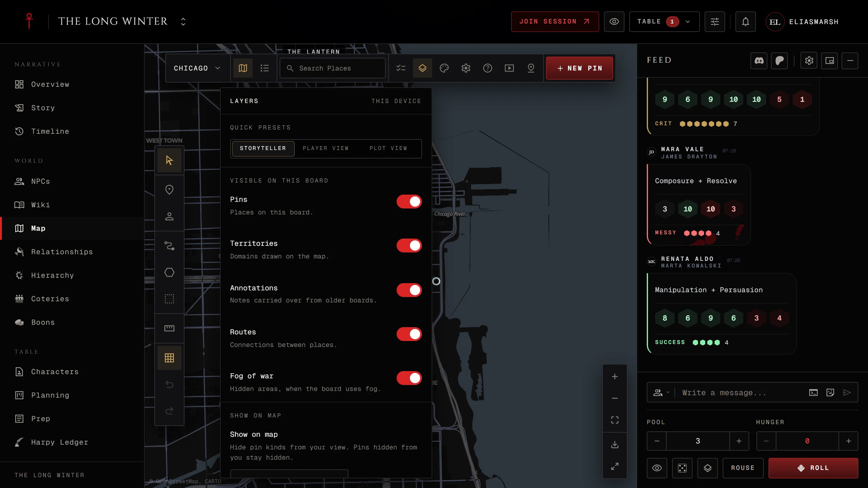Viewport: 868px width, 488px height.
Task: Download the map using the download icon
Action: (615, 445)
